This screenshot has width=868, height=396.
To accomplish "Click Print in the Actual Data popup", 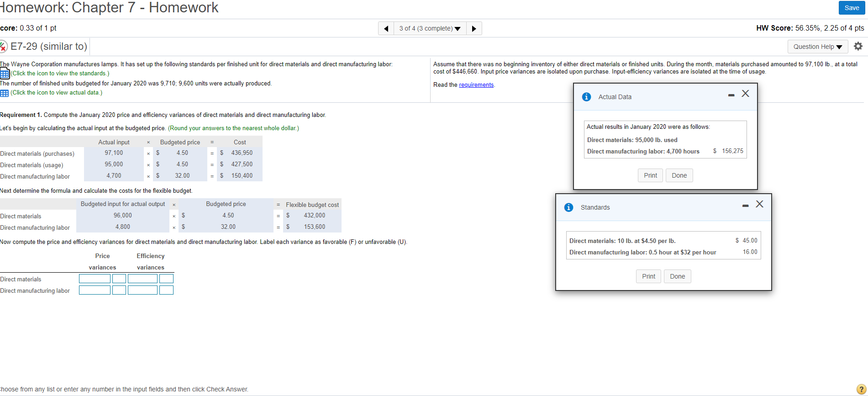I will [650, 175].
